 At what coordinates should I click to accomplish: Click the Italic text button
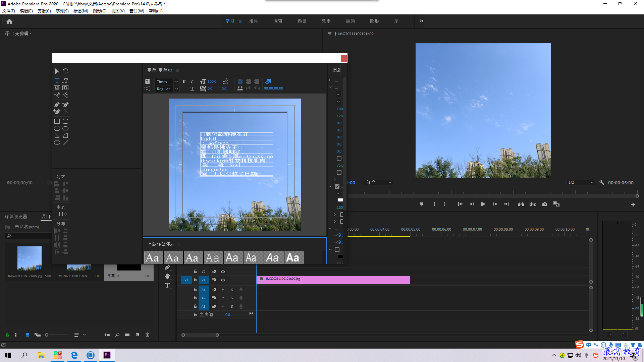(x=192, y=81)
